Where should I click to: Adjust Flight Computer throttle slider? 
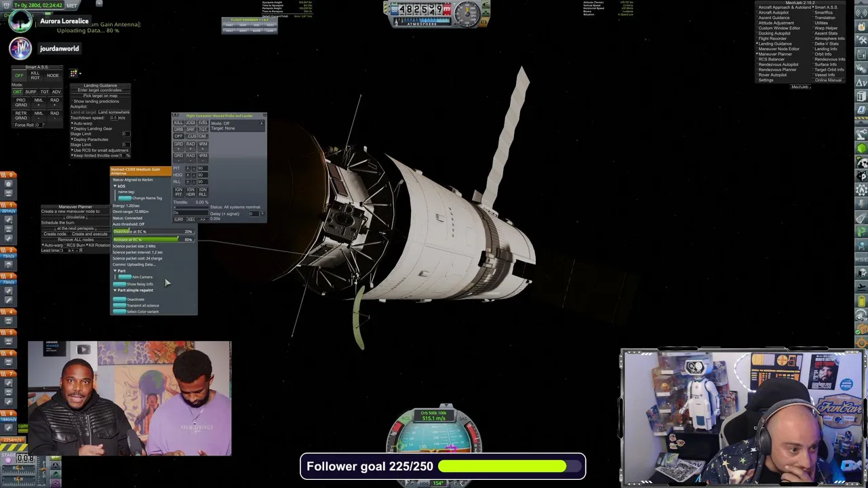pyautogui.click(x=191, y=207)
